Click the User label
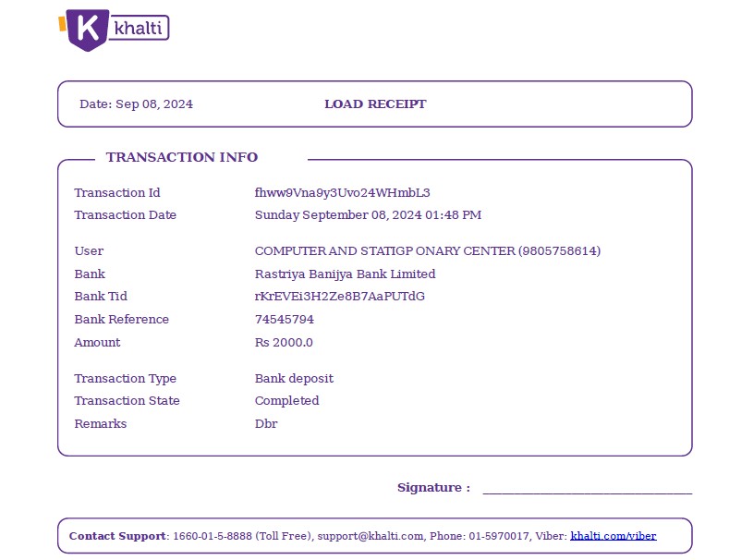The width and height of the screenshot is (729, 560). 89,251
